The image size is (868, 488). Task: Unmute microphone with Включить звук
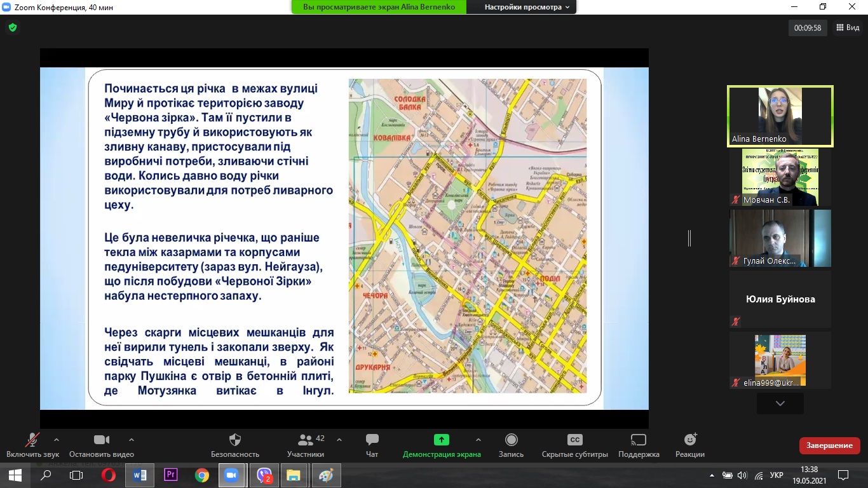tap(32, 440)
